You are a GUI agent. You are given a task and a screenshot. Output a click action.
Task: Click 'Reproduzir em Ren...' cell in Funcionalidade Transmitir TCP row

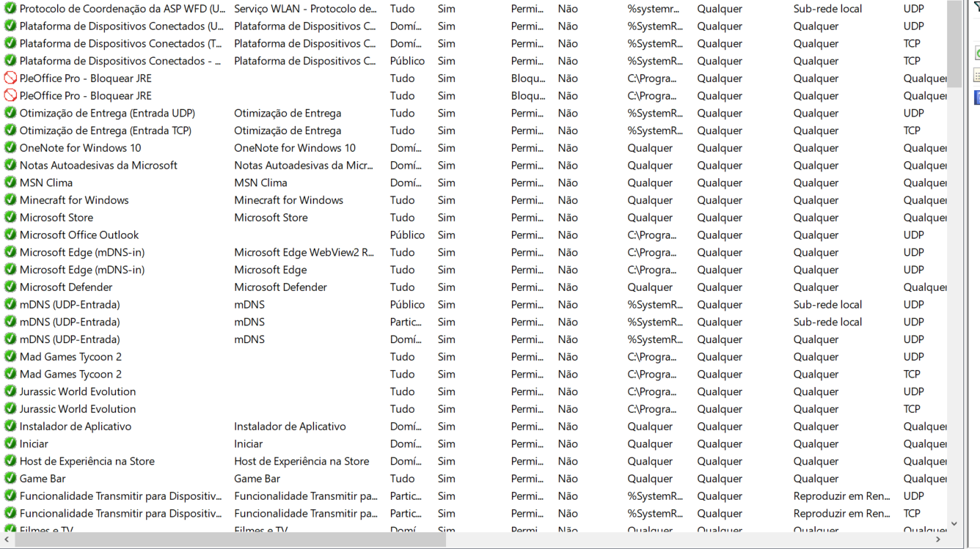841,514
